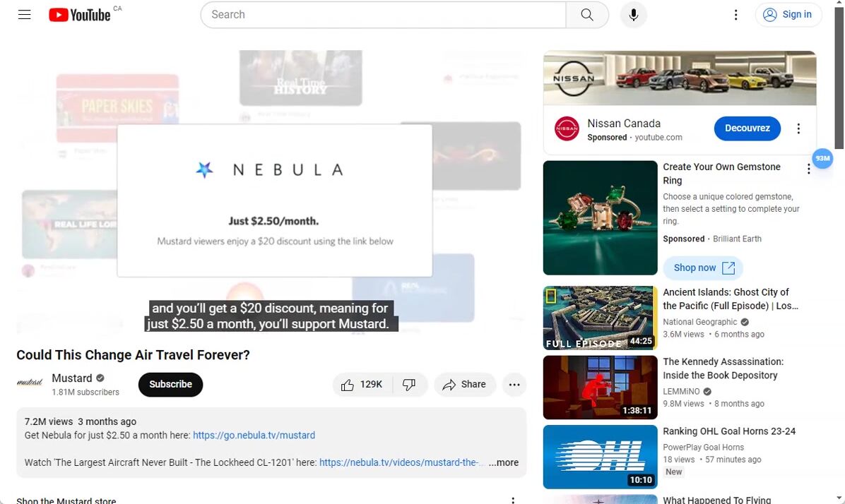Click the 1.81M subscribers text
This screenshot has width=845, height=504.
85,392
